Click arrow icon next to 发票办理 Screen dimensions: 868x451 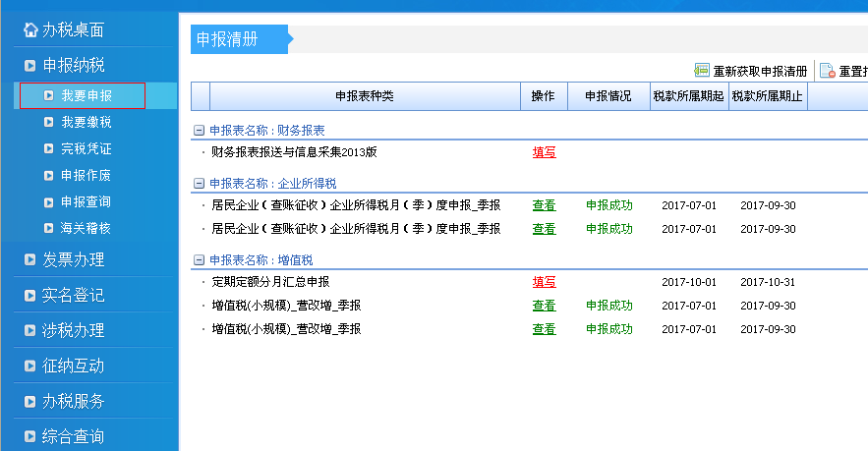tap(30, 260)
